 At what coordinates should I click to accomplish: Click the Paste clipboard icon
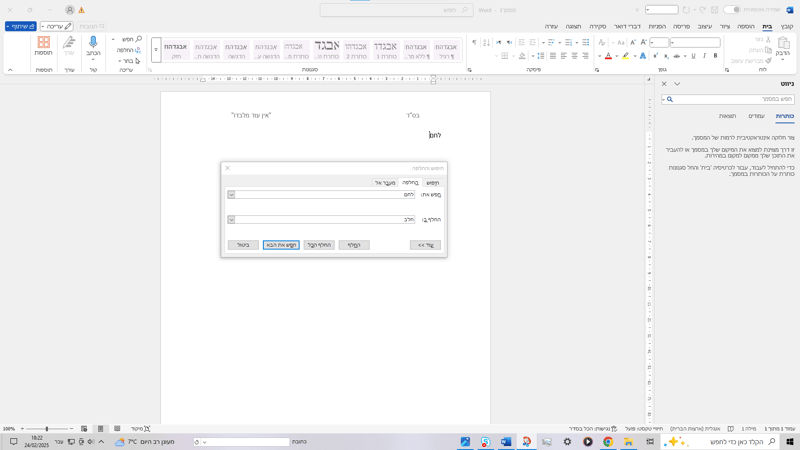(x=783, y=44)
